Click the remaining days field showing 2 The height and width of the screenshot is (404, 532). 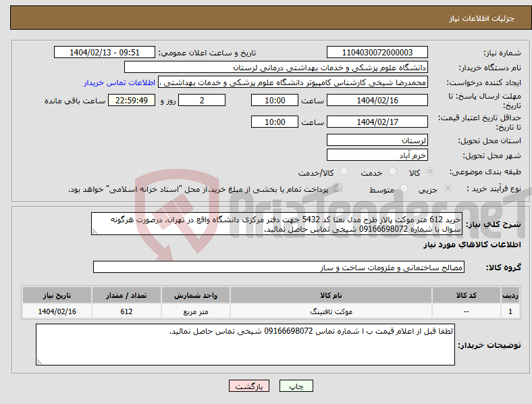(x=202, y=100)
